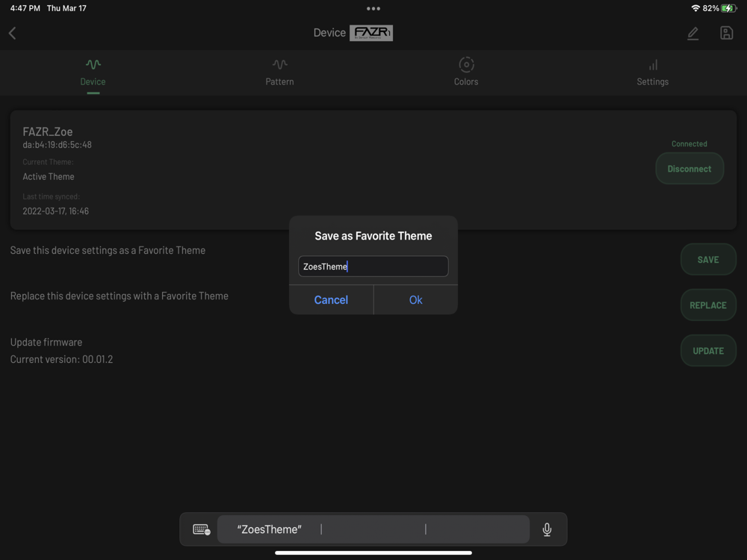Tap the pencil edit icon
Image resolution: width=747 pixels, height=560 pixels.
click(x=692, y=34)
